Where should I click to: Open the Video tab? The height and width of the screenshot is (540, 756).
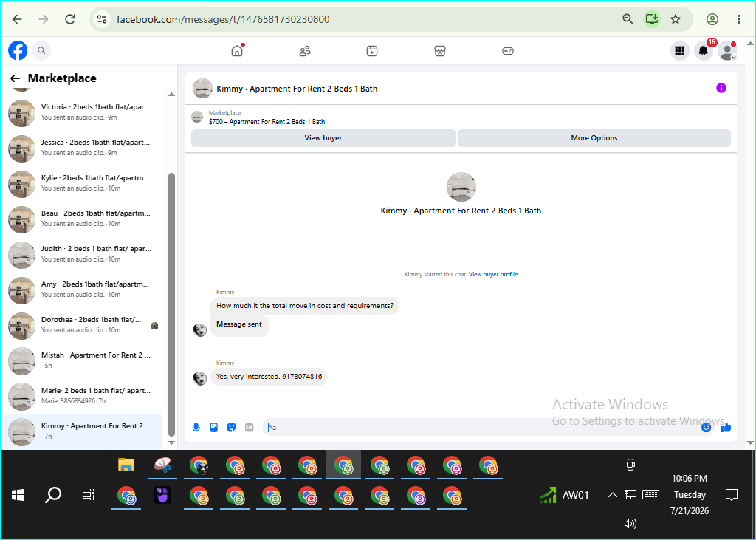pos(372,51)
